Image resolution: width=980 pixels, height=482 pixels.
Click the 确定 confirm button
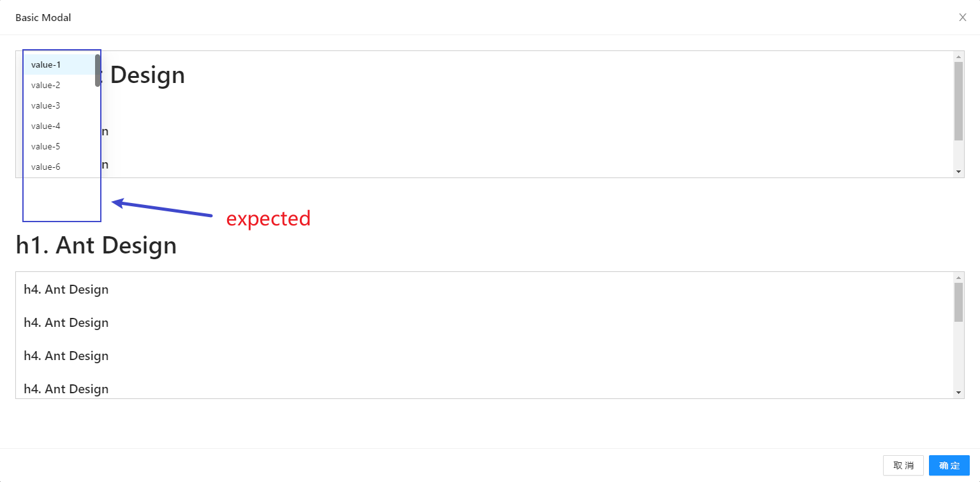tap(949, 465)
